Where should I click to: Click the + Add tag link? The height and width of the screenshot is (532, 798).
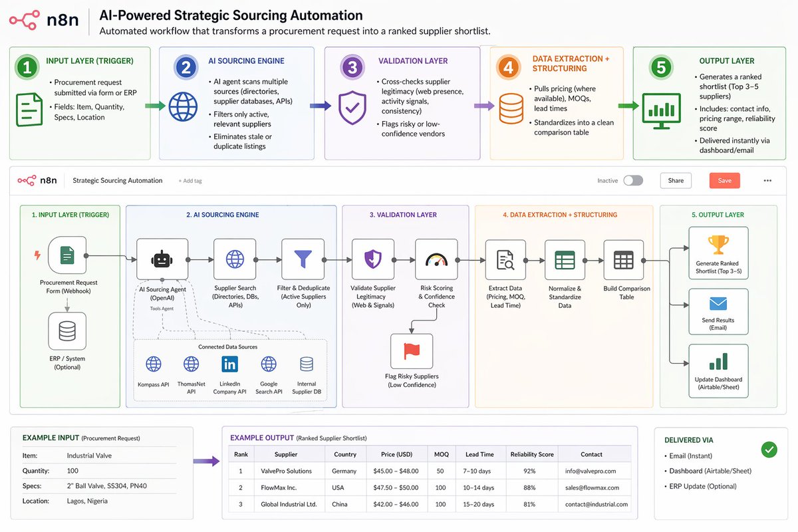(x=190, y=181)
